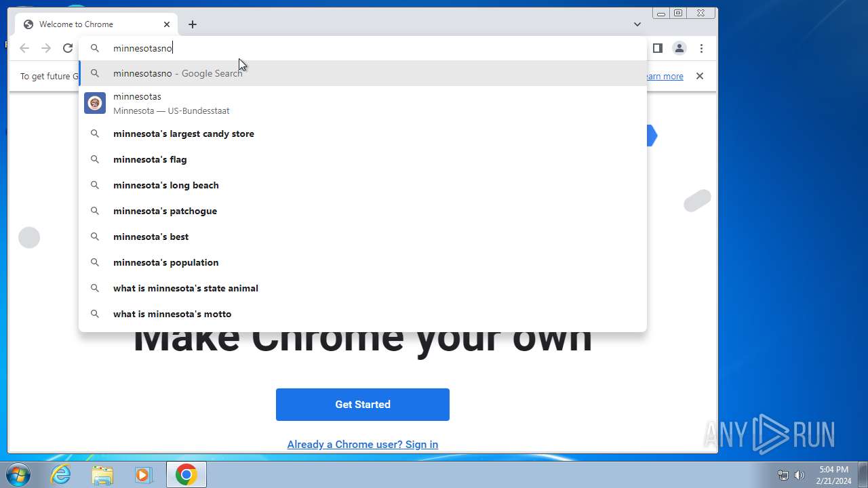Choose the Minnesota US-Bundesstaat entity suggestion

(363, 103)
